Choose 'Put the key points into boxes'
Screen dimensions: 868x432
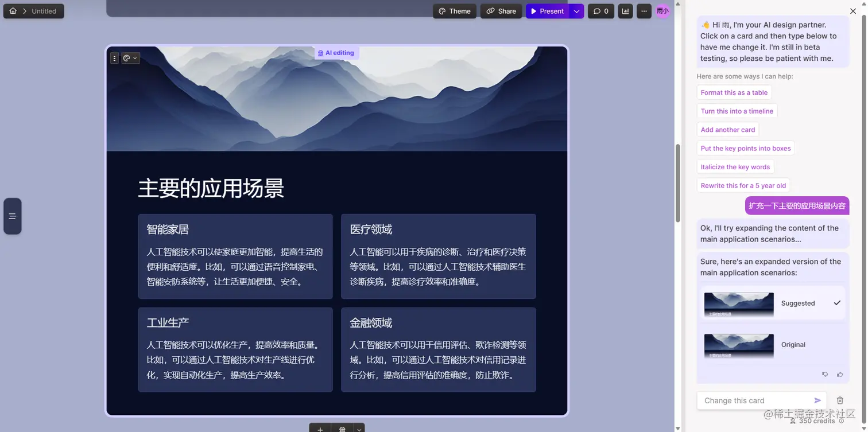click(x=745, y=148)
